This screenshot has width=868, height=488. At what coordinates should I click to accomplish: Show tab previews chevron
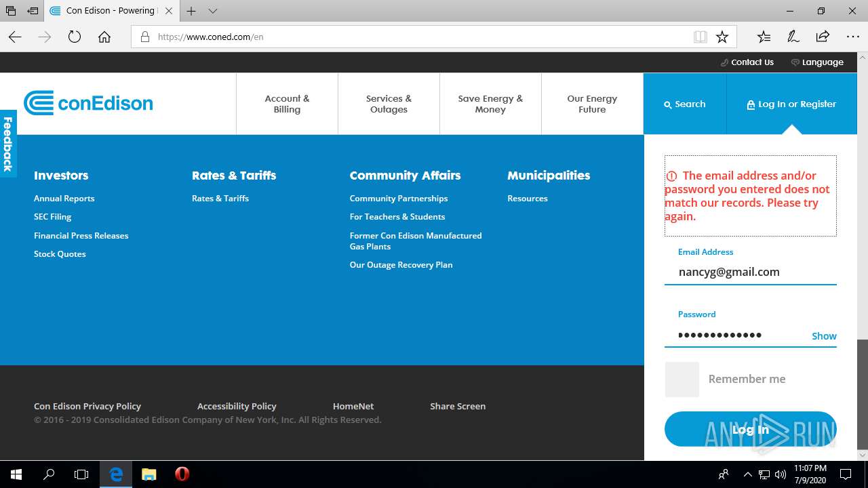point(213,11)
